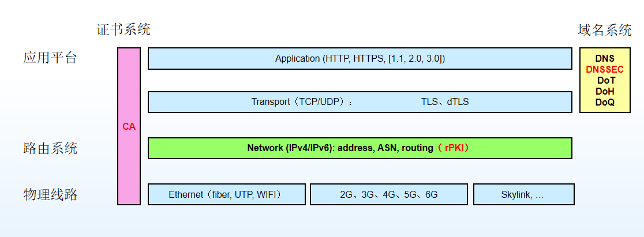Select the Application HTTP/HTTPS layer box

point(360,58)
